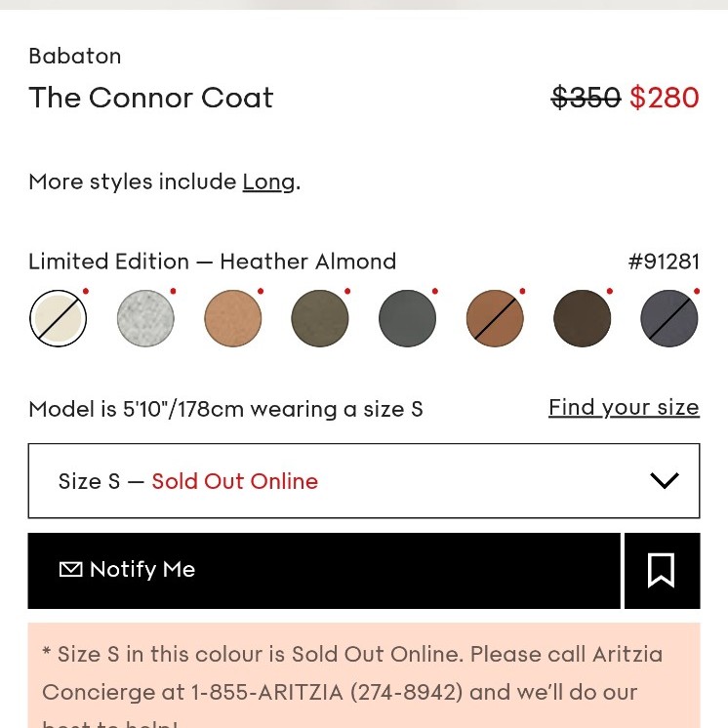Save item with the bookmark icon
The image size is (728, 728).
661,570
